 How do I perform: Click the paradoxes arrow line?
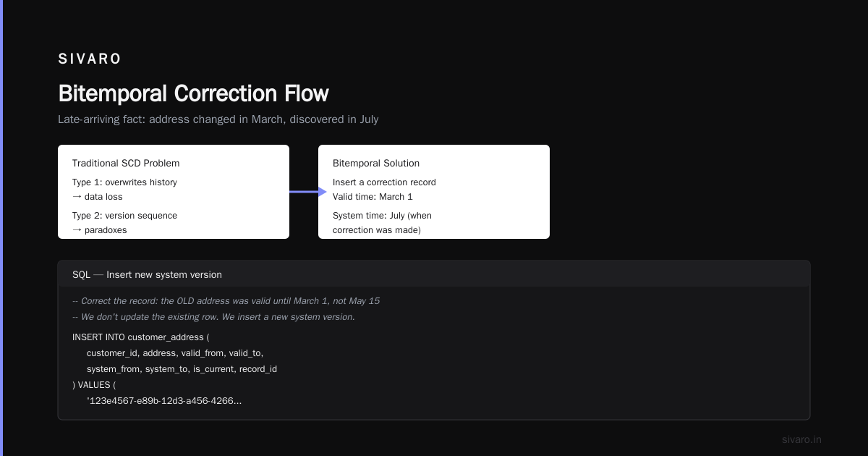pos(100,230)
